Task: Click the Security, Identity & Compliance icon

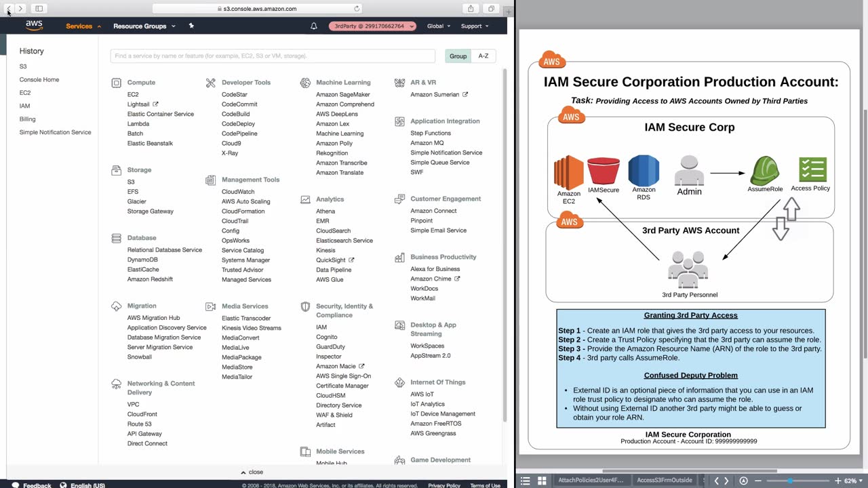Action: click(305, 306)
